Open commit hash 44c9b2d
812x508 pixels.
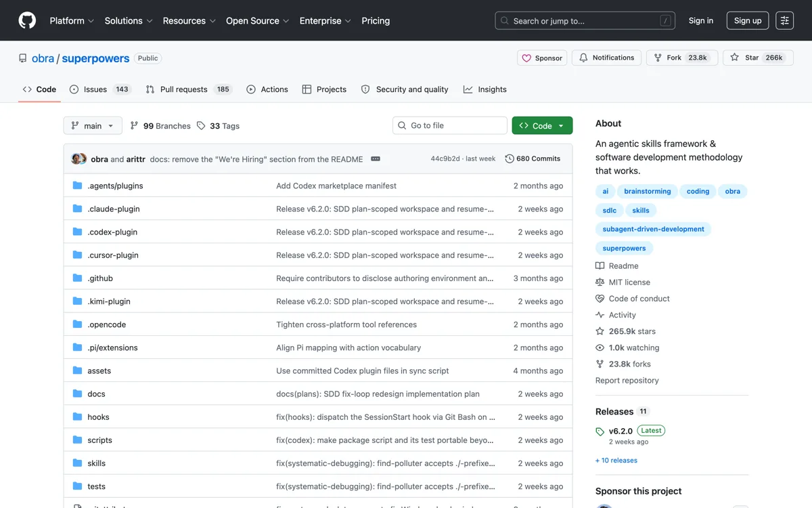tap(445, 158)
